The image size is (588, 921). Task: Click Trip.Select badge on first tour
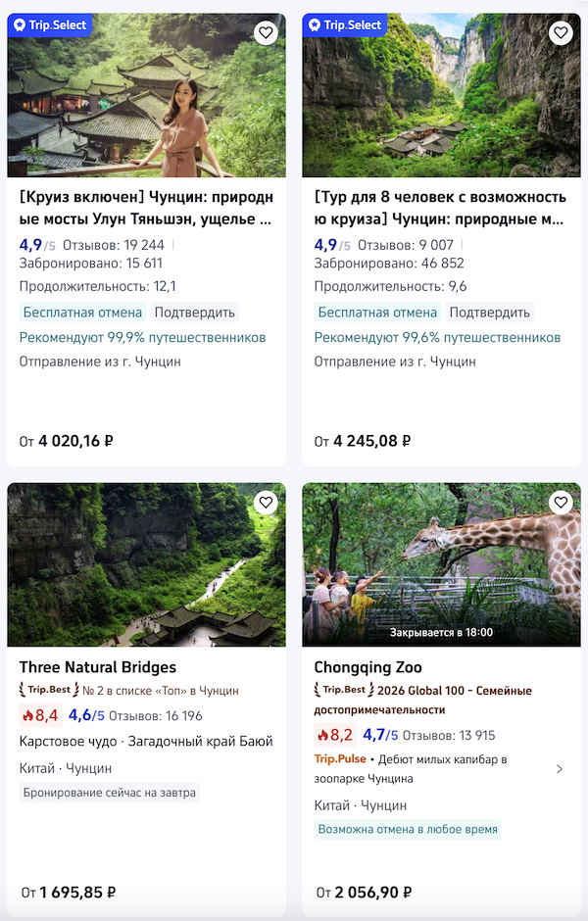pos(50,24)
